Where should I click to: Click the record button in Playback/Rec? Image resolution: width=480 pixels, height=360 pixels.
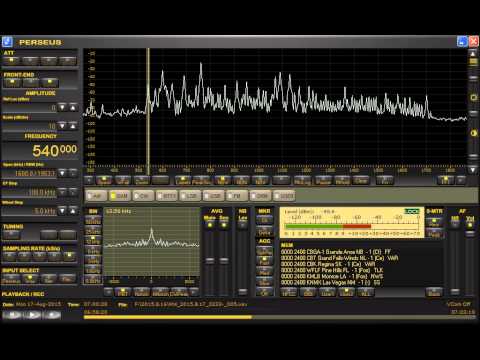(51, 315)
